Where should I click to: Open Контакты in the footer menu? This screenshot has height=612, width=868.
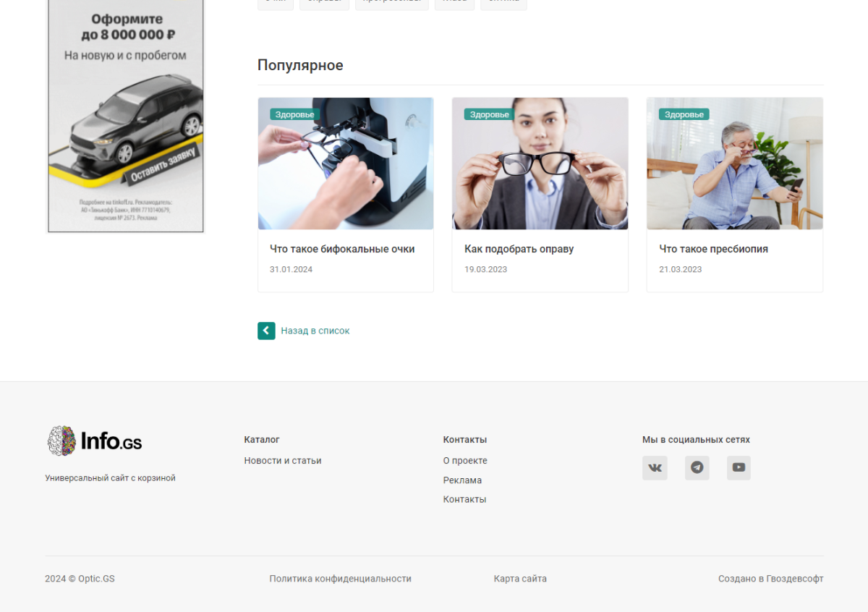coord(464,498)
